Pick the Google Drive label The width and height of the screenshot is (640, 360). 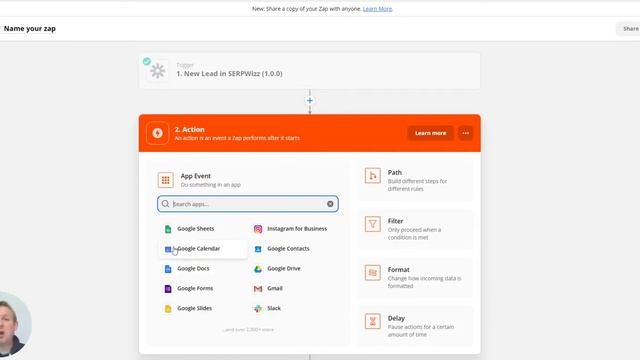tap(284, 269)
